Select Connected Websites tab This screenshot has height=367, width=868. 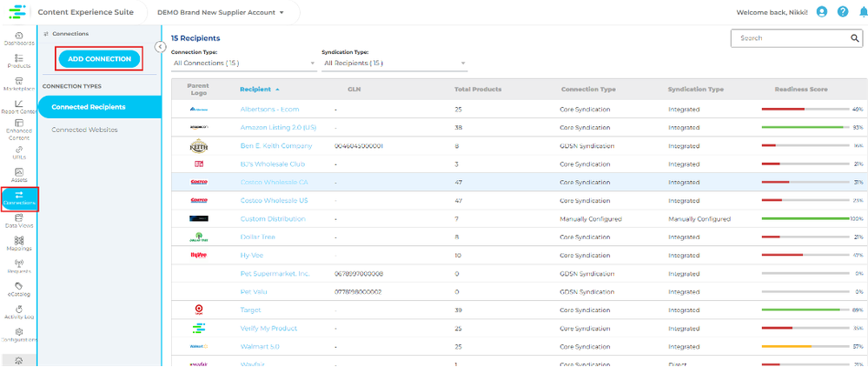[84, 130]
